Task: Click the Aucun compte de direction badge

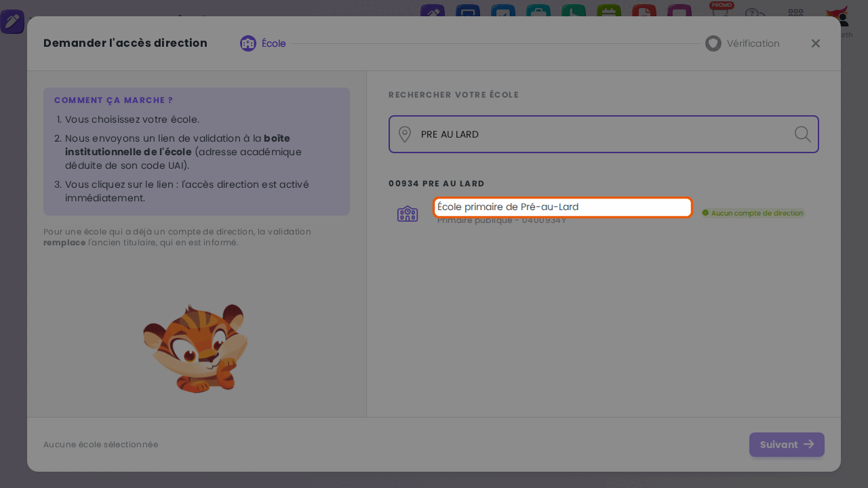Action: (753, 213)
